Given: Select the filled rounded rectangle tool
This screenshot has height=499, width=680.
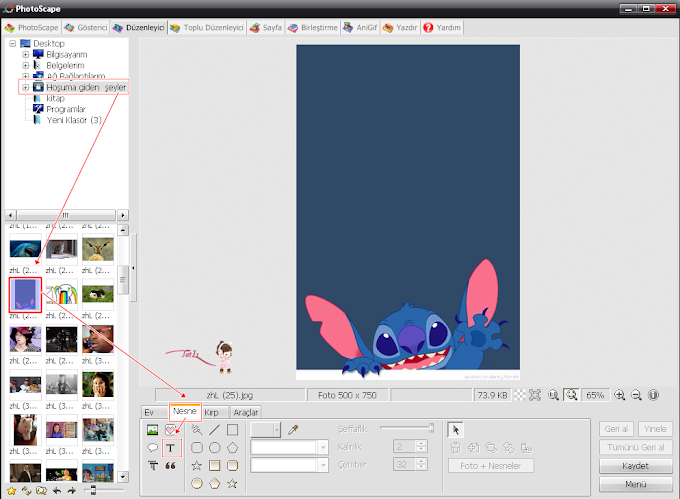Looking at the screenshot, I should 232,465.
